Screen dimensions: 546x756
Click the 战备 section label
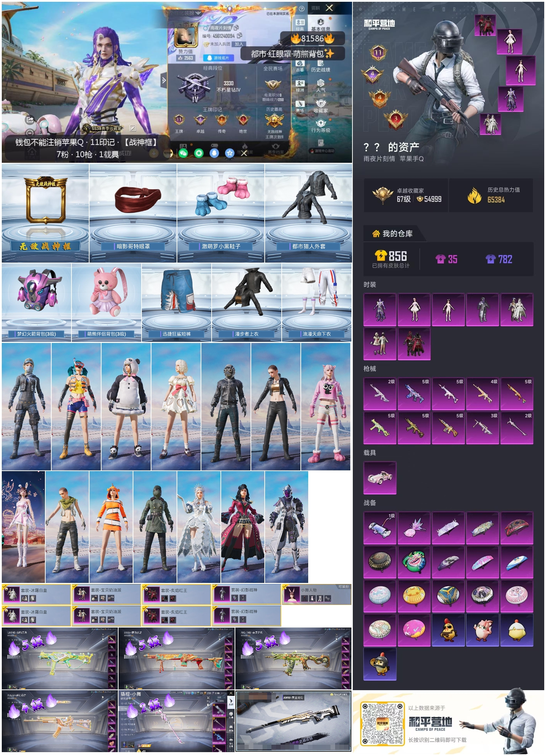[x=369, y=503]
